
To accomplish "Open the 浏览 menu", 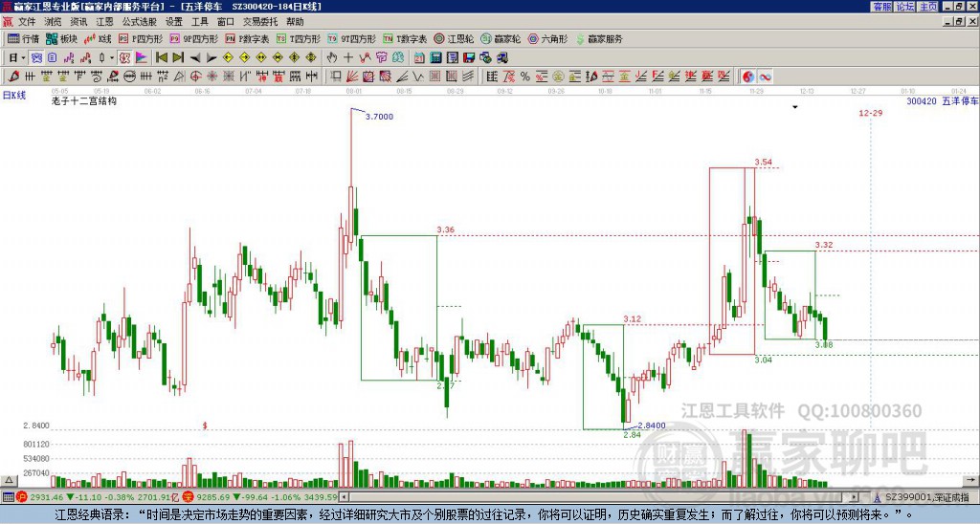I will click(54, 22).
